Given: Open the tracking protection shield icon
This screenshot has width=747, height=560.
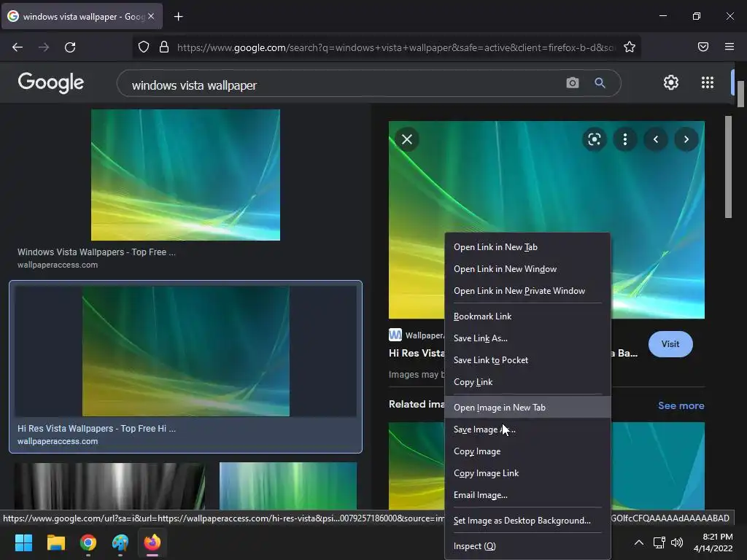Looking at the screenshot, I should pos(144,47).
